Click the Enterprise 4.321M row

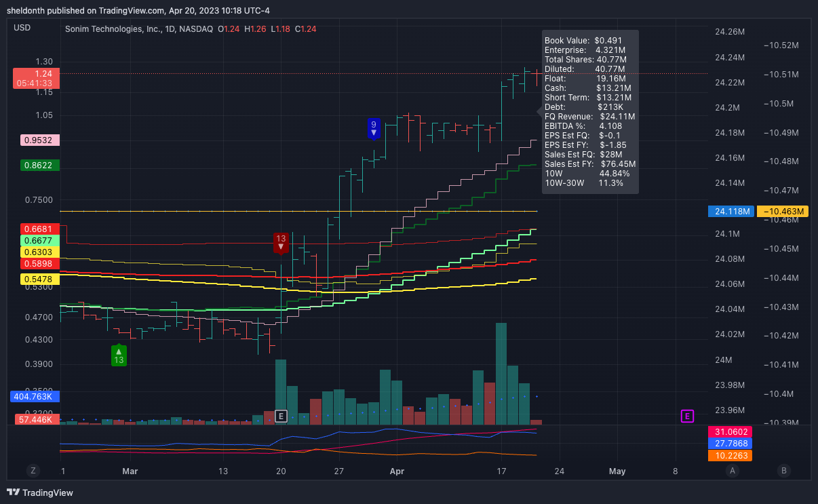585,50
